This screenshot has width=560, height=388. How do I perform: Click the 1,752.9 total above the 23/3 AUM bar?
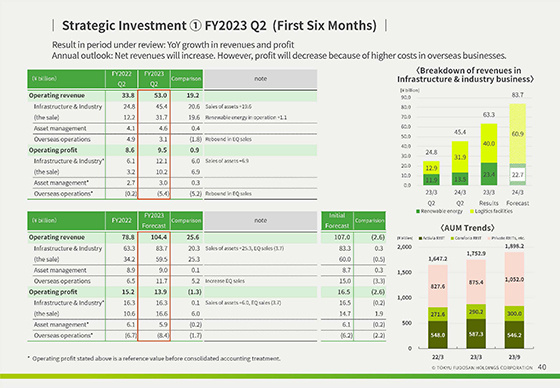click(x=476, y=253)
